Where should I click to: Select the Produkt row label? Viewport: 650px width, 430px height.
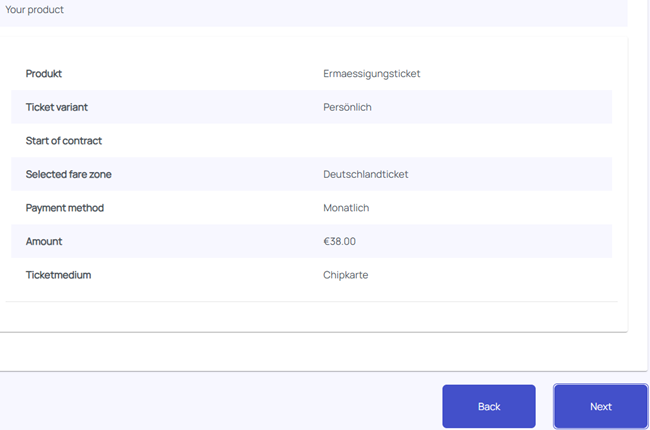(44, 74)
